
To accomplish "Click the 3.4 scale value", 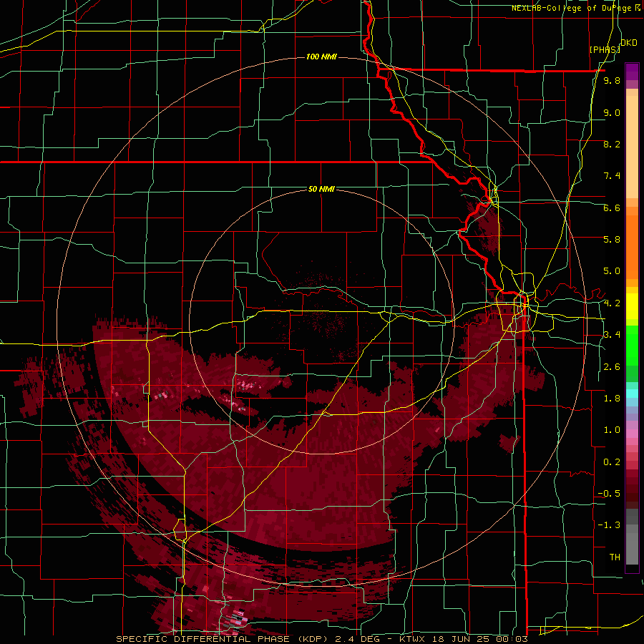I will coord(612,335).
